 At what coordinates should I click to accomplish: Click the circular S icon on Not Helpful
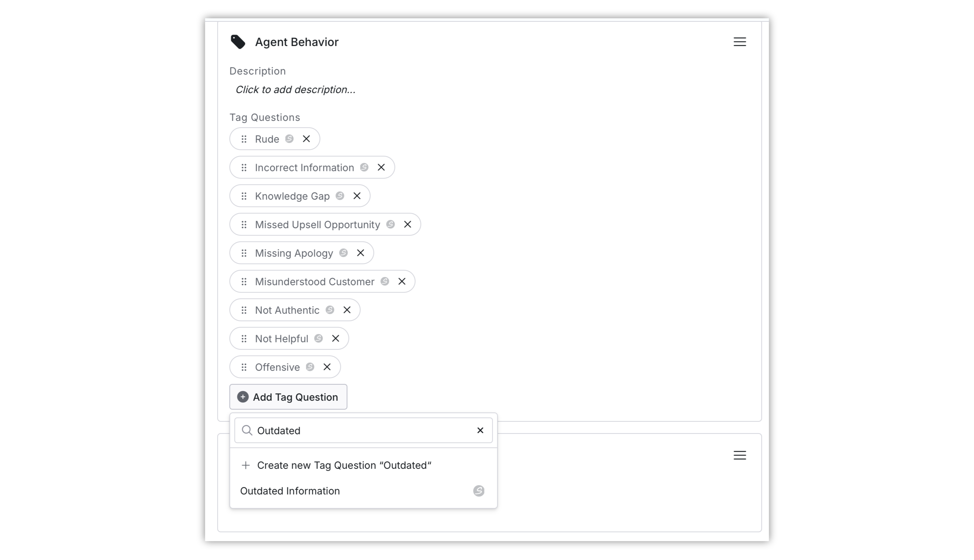pyautogui.click(x=318, y=339)
